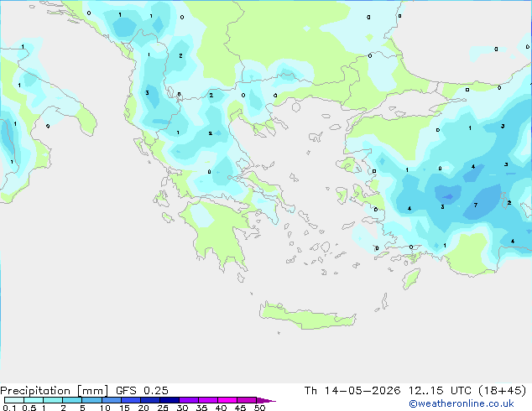This screenshot has height=411, width=532.
Task: Select the 10–15 mm legend swatch
Action: 112,400
